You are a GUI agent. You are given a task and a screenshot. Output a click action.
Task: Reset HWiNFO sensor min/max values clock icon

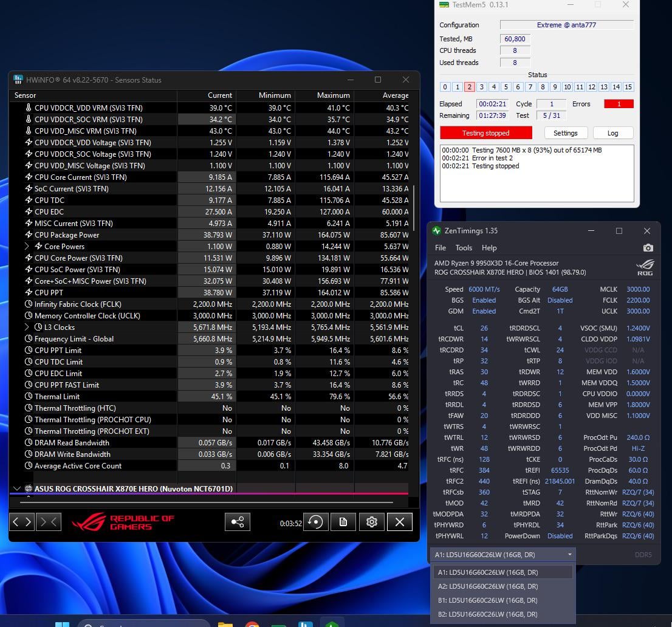pyautogui.click(x=316, y=521)
